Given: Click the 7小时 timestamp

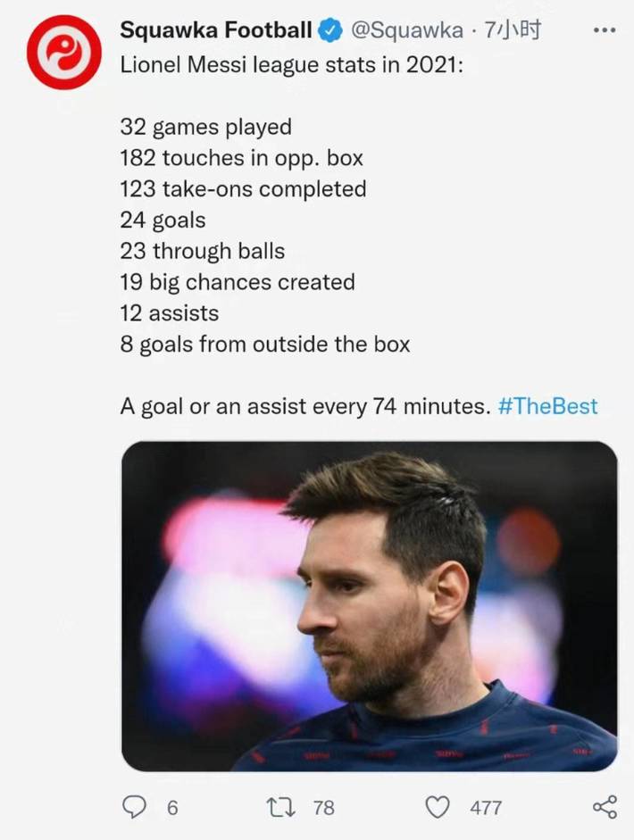Looking at the screenshot, I should pyautogui.click(x=513, y=31).
